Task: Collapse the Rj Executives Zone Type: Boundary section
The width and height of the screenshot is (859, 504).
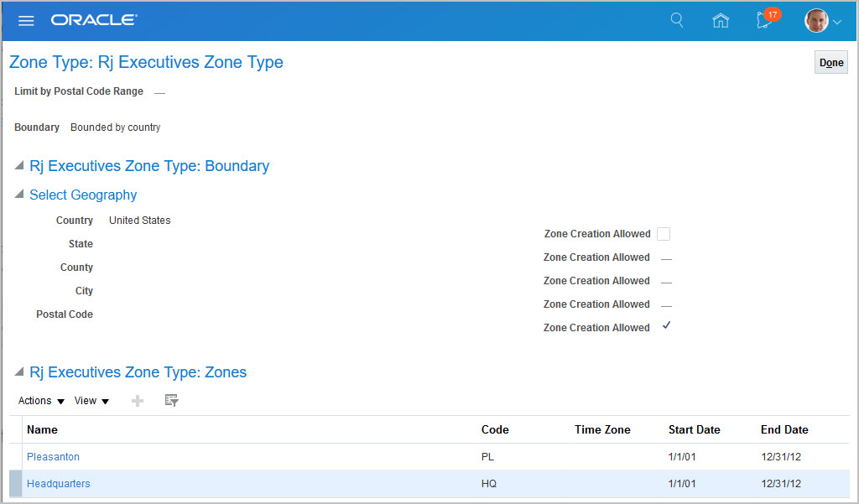Action: pyautogui.click(x=19, y=166)
